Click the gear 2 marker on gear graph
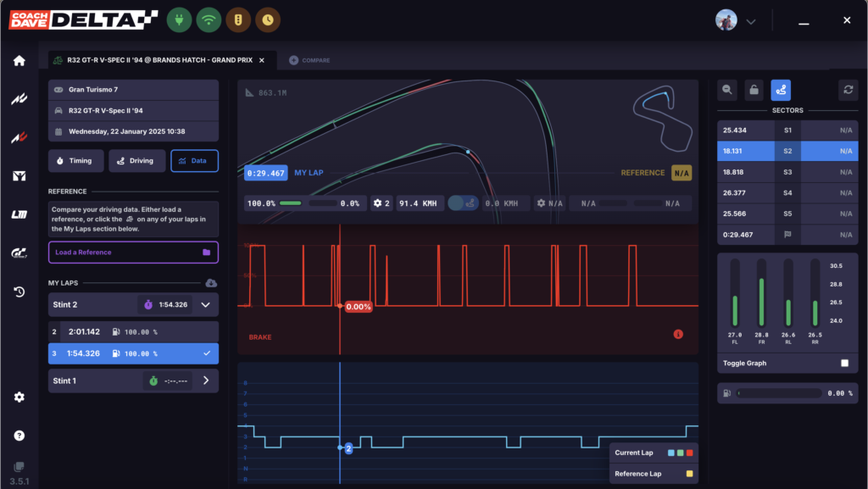 point(348,448)
